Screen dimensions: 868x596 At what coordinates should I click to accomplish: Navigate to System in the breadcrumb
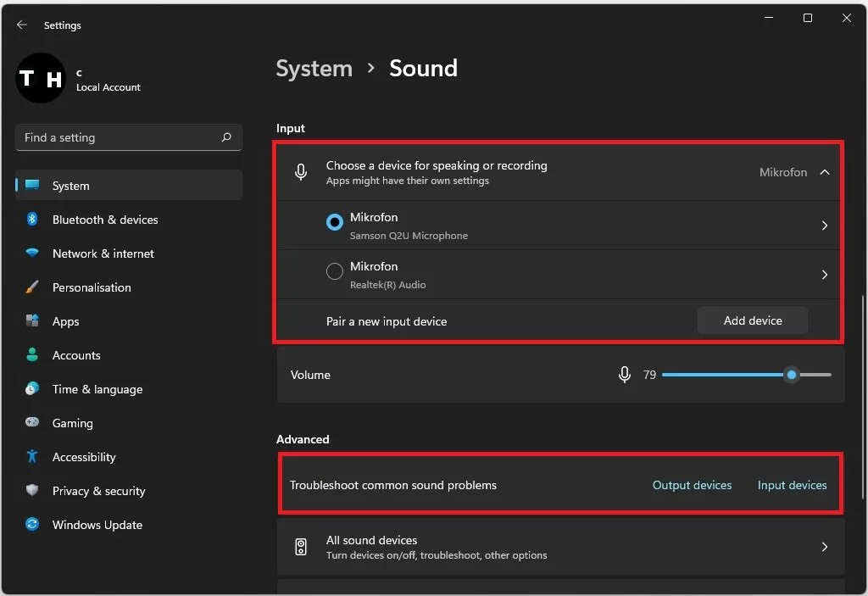click(x=314, y=68)
